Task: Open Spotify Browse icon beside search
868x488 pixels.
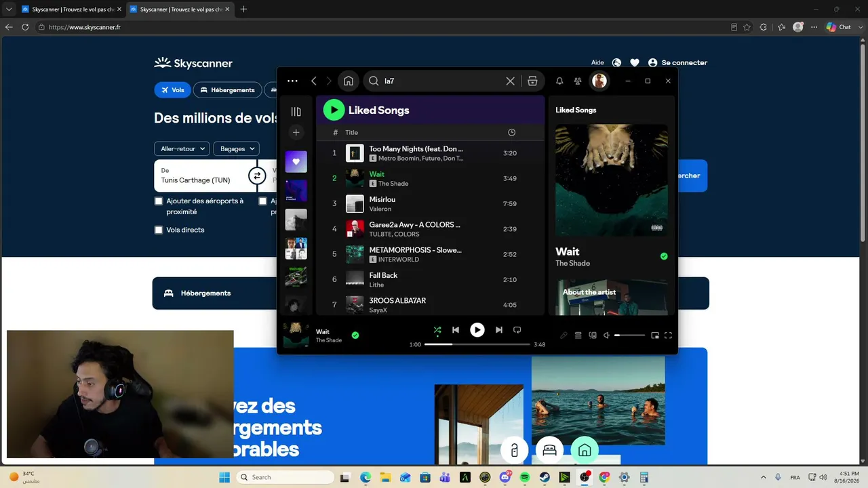Action: [x=532, y=81]
